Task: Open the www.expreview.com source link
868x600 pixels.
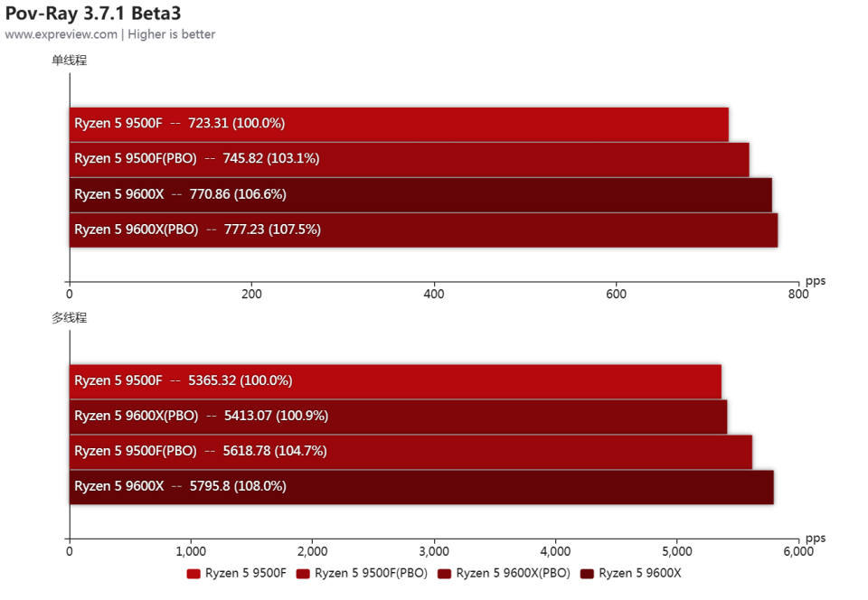Action: pyautogui.click(x=61, y=34)
